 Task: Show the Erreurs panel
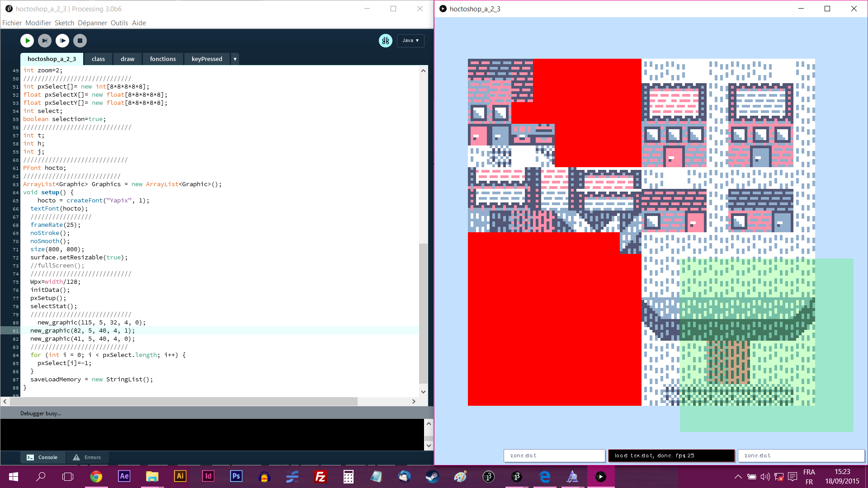(88, 457)
